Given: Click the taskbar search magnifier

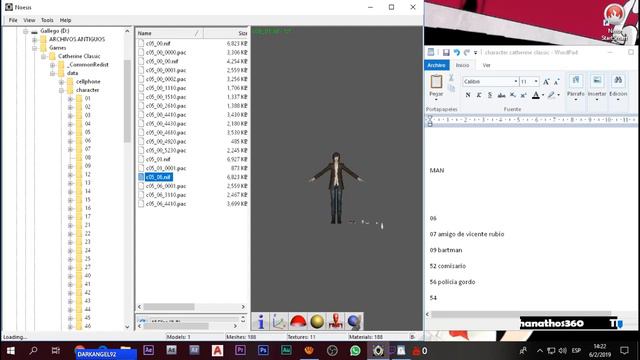Looking at the screenshot, I should point(33,350).
